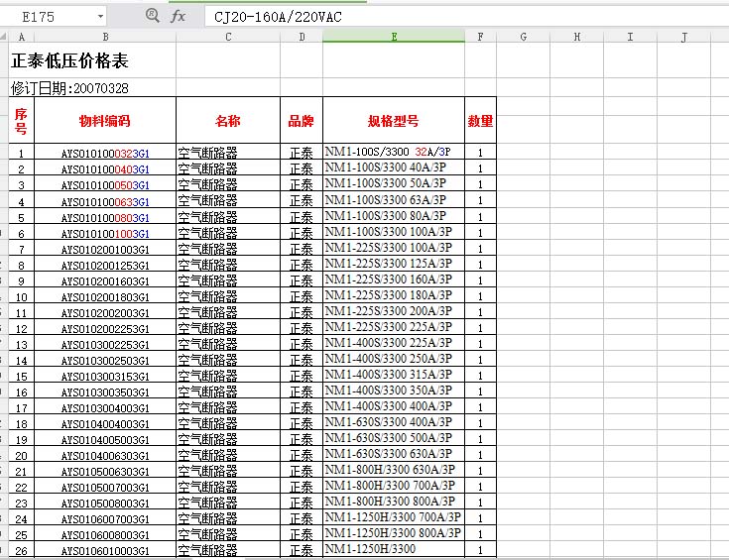Expand the name box dropdown arrow

(101, 17)
